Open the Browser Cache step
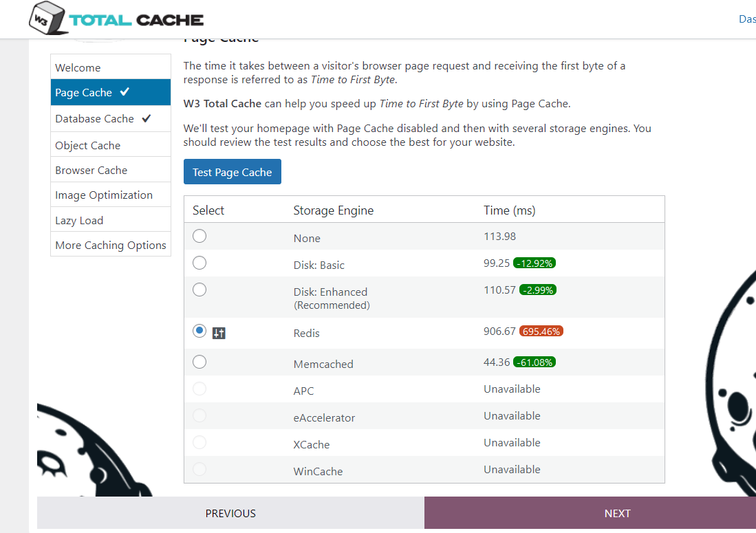Screen dimensions: 756x533 111,170
